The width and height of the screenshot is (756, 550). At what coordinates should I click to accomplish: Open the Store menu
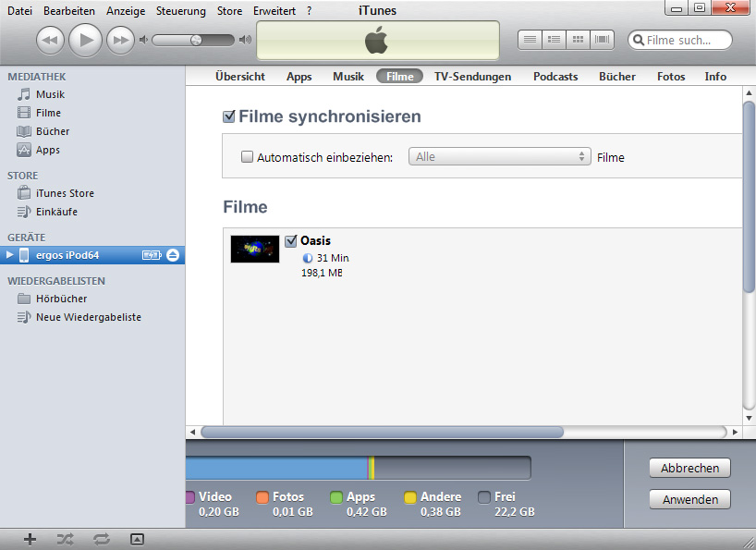click(x=229, y=10)
